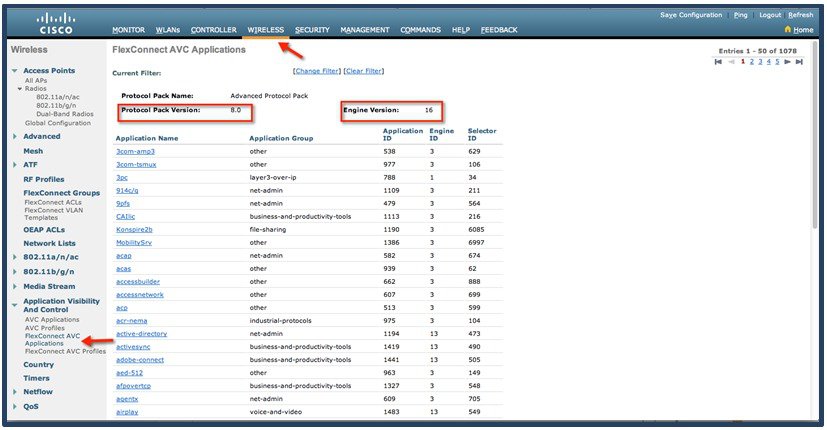
Task: Open the SECURITY menu
Action: point(312,30)
